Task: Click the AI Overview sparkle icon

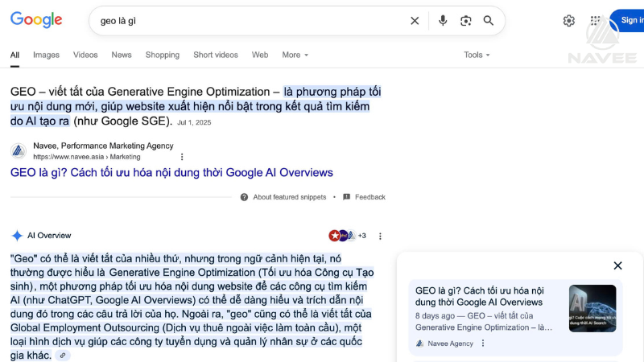Action: coord(17,236)
